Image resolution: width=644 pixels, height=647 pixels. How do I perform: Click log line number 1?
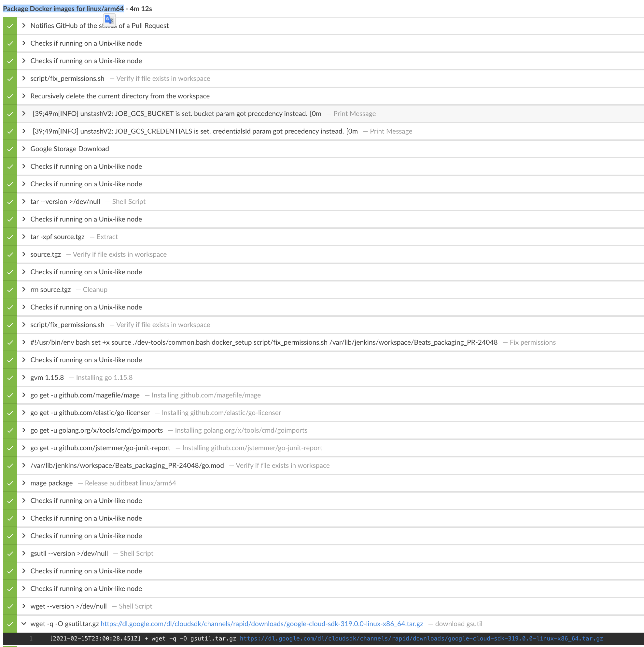coord(31,639)
